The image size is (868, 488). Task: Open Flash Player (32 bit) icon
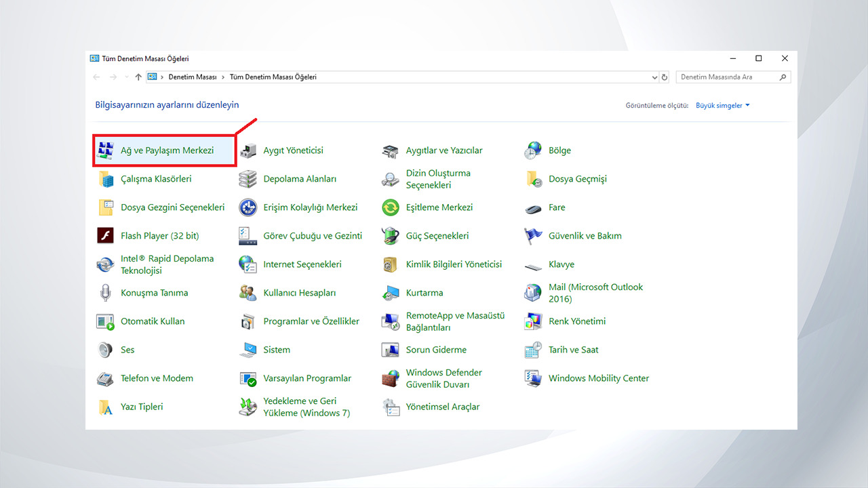(105, 236)
